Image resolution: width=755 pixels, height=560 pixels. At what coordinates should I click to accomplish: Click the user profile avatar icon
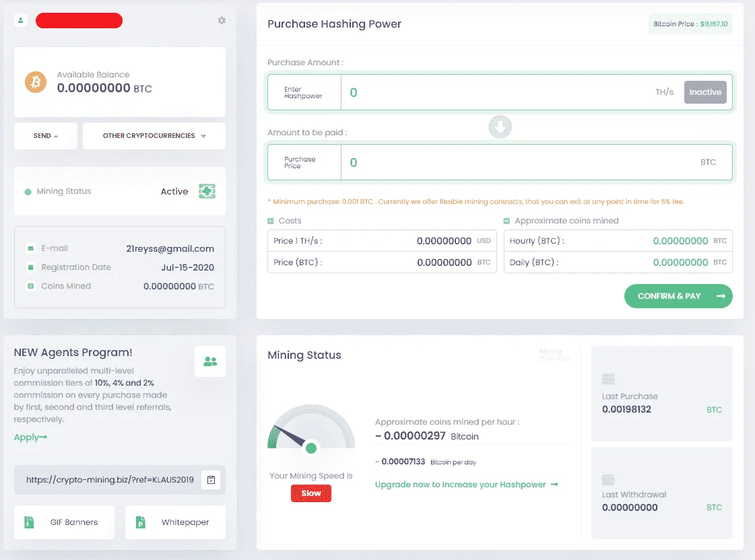(21, 20)
